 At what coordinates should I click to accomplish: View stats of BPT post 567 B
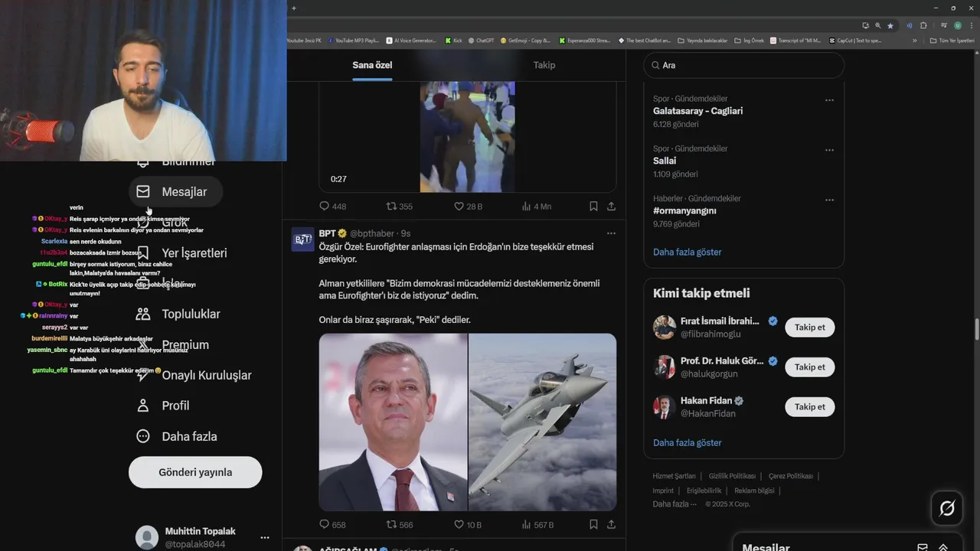point(537,524)
